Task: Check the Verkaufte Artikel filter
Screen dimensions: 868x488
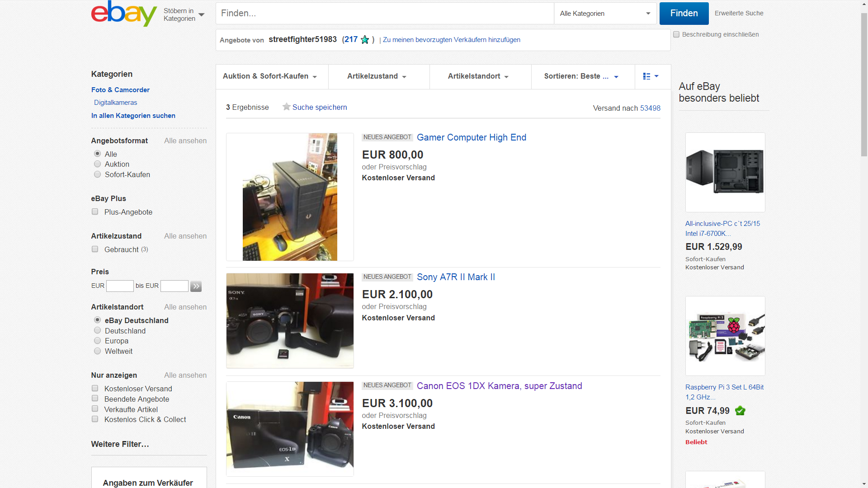Action: pos(95,409)
